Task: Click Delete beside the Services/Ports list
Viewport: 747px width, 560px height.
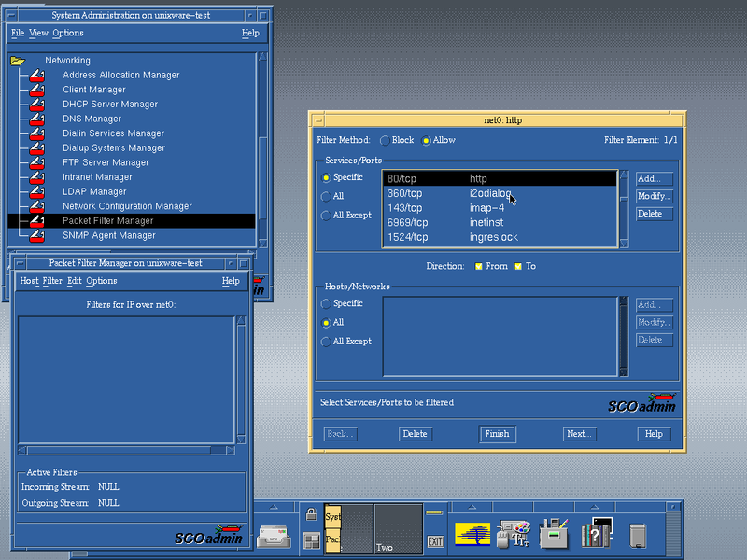Action: [x=655, y=214]
